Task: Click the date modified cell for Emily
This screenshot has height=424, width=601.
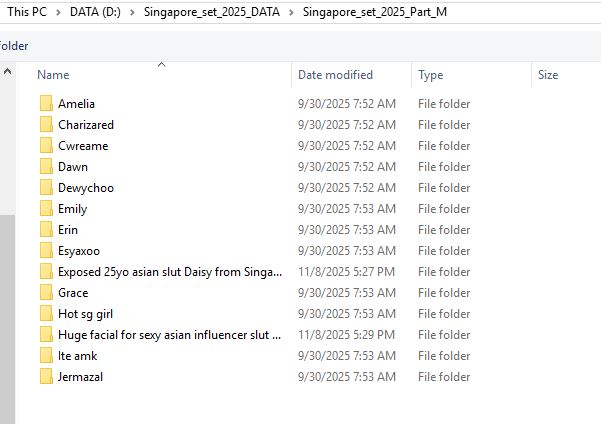Action: [347, 209]
